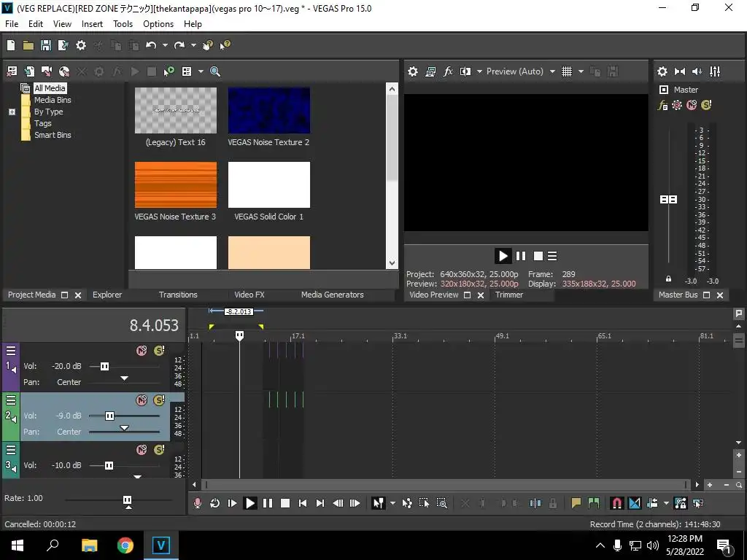Click Dim Output speaker icon in Master Bus
Image resolution: width=747 pixels, height=560 pixels.
697,71
